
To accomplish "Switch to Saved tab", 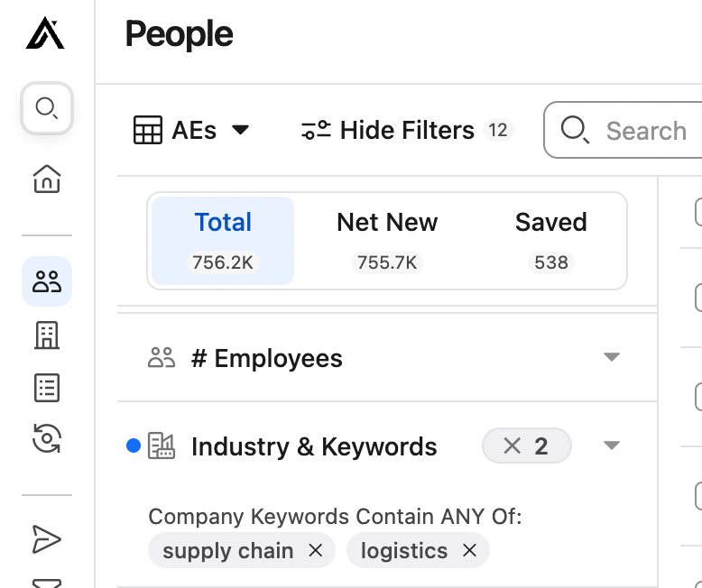I will coord(550,240).
